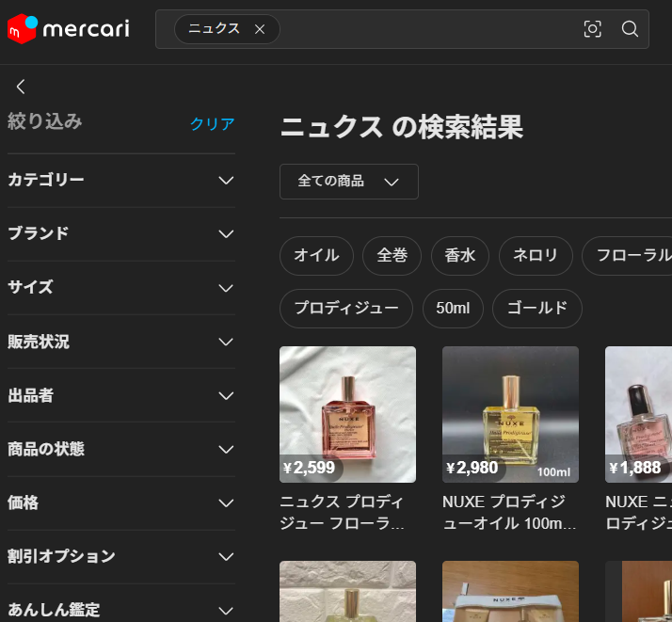The height and width of the screenshot is (622, 672).
Task: Expand the 価格 filter
Action: tap(121, 502)
